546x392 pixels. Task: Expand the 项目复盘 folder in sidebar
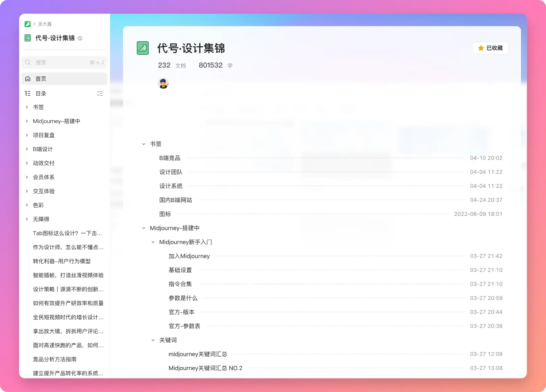point(27,135)
